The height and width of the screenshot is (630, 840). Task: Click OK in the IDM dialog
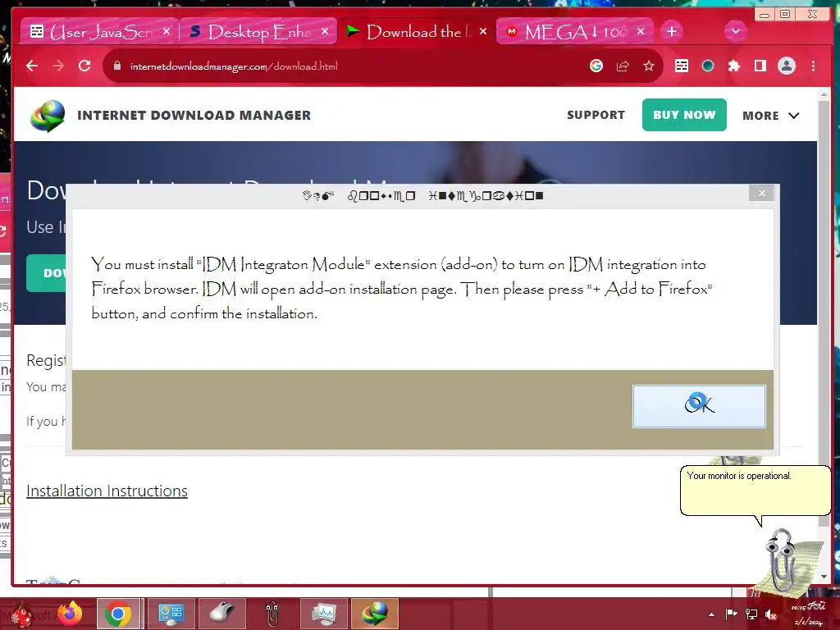point(699,406)
